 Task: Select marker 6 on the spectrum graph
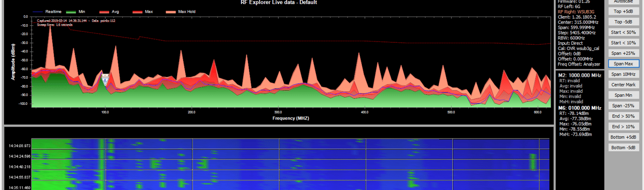(x=105, y=80)
